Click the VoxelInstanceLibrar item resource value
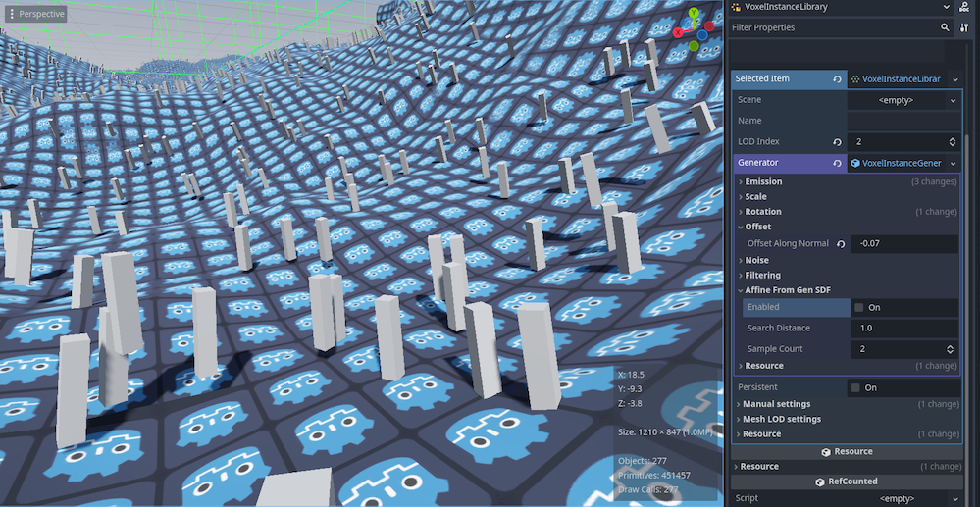This screenshot has width=980, height=507. click(897, 79)
